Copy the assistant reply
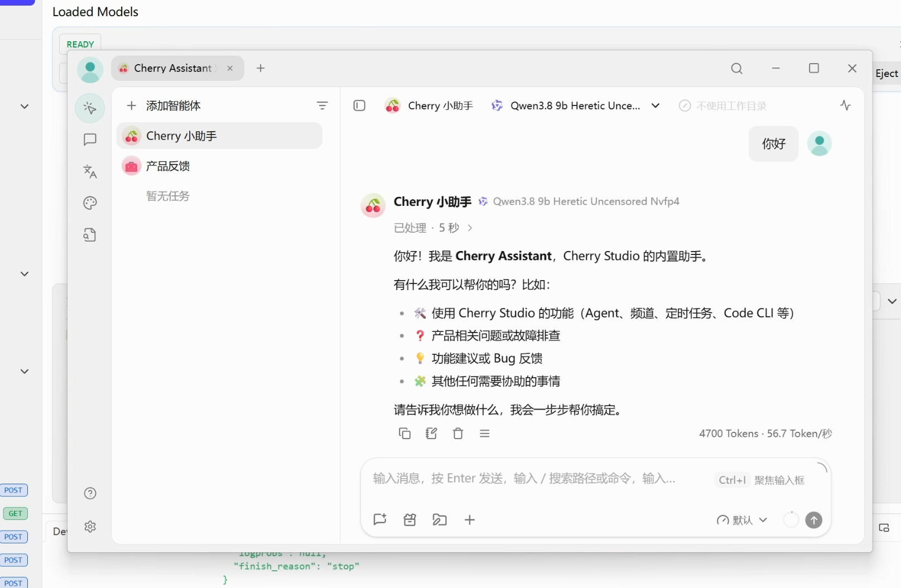Image resolution: width=901 pixels, height=588 pixels. pyautogui.click(x=404, y=433)
